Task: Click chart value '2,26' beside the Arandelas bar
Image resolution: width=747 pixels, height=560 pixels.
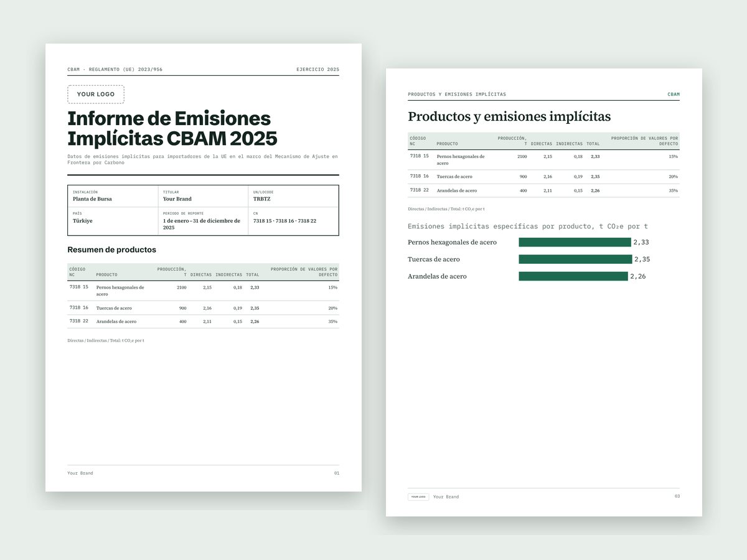Action: click(638, 276)
